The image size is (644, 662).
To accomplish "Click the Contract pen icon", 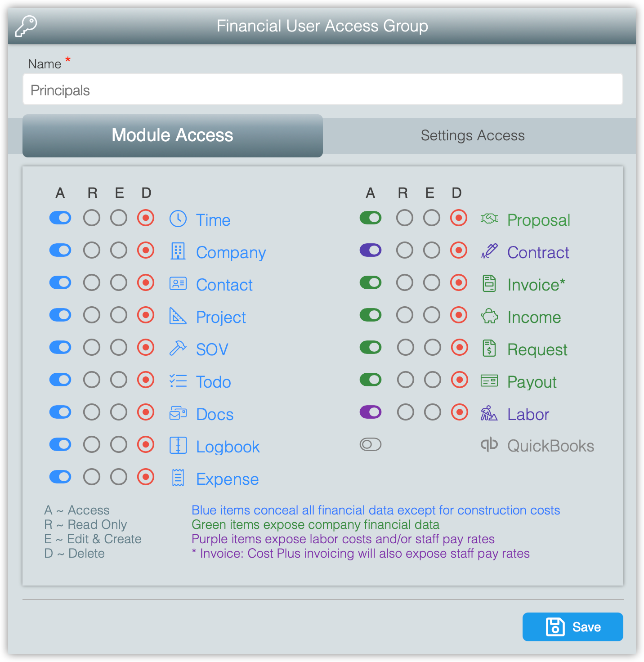I will 489,251.
